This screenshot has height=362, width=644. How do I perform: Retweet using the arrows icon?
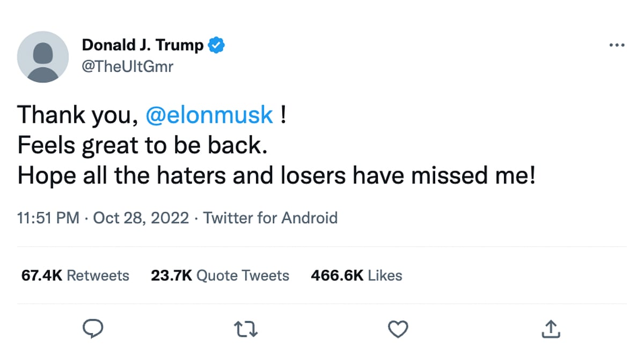[247, 330]
